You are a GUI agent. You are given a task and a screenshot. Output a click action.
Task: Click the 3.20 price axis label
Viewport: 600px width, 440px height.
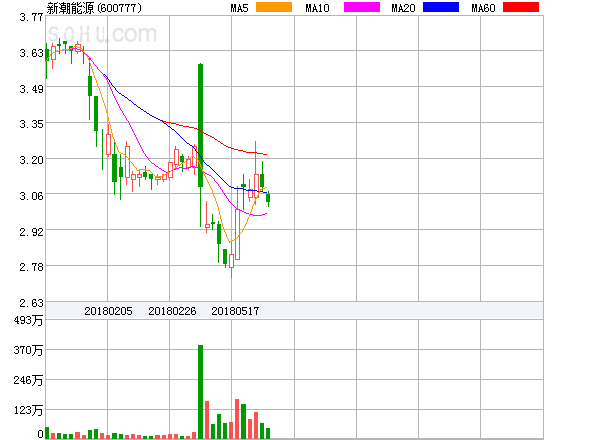click(x=31, y=160)
